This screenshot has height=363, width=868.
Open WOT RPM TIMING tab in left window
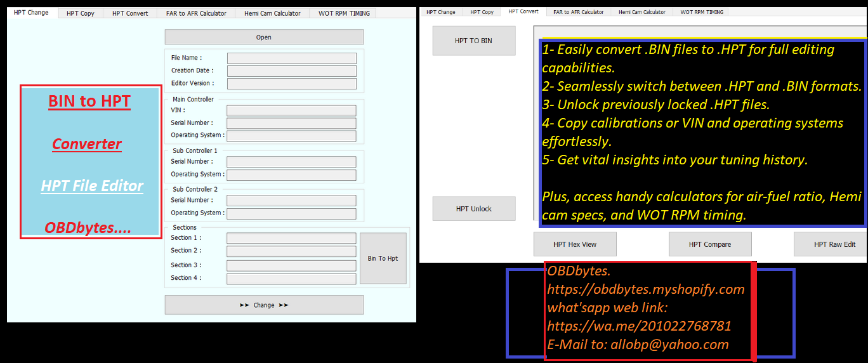(343, 13)
